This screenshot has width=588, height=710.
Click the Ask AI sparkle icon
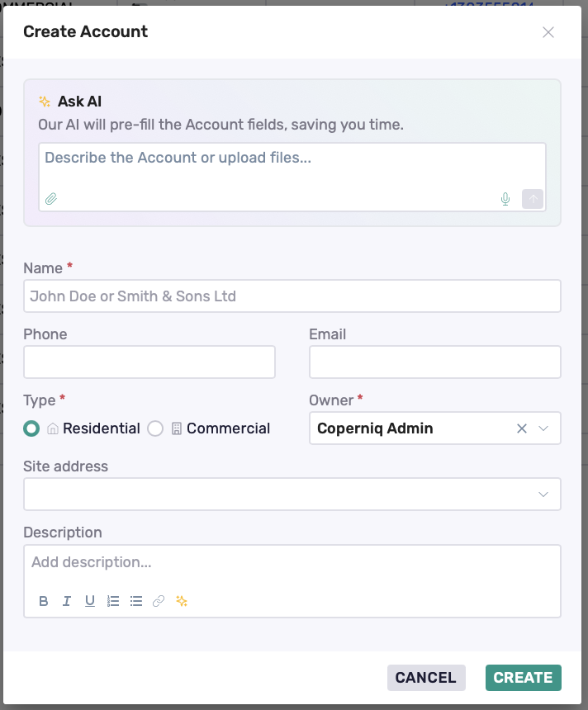(45, 102)
